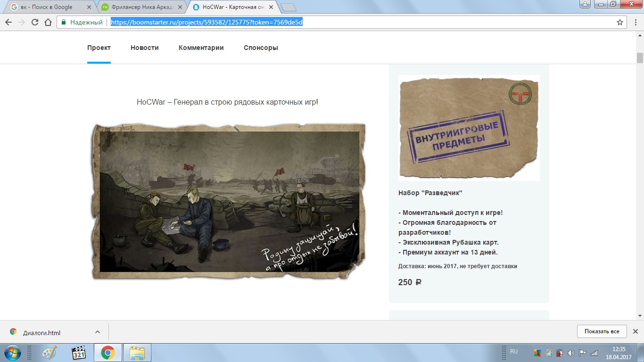Screen dimensions: 644x362
Task: Open Windows Explorer from the taskbar
Action: pos(137,353)
